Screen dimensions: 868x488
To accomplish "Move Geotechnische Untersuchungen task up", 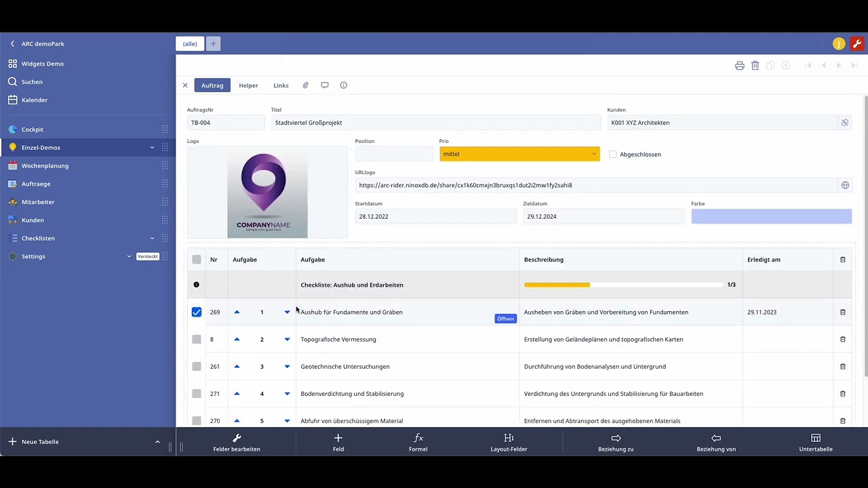I will 237,367.
